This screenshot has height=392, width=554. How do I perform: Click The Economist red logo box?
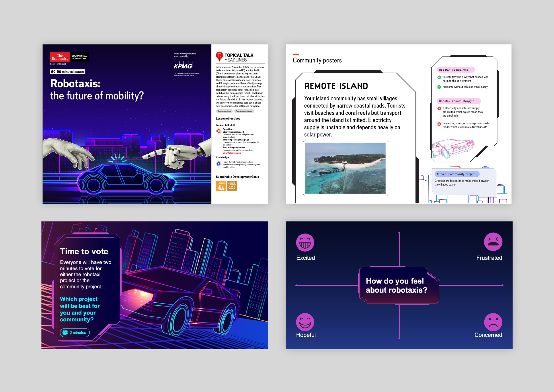click(60, 57)
